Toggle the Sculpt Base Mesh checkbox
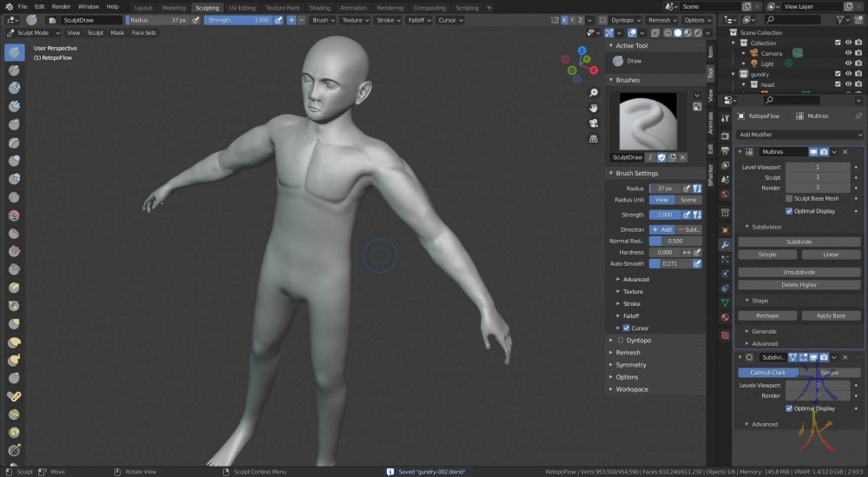The height and width of the screenshot is (477, 868). pyautogui.click(x=788, y=198)
